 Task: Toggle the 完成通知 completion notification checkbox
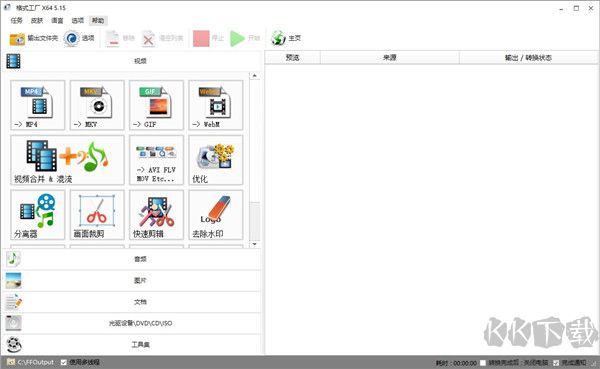(x=556, y=362)
